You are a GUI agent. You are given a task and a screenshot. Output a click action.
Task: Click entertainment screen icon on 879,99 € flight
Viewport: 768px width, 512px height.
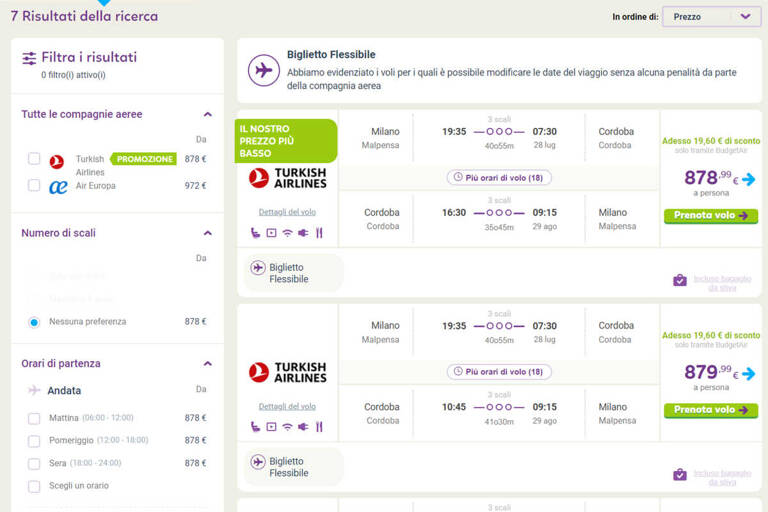coord(271,427)
